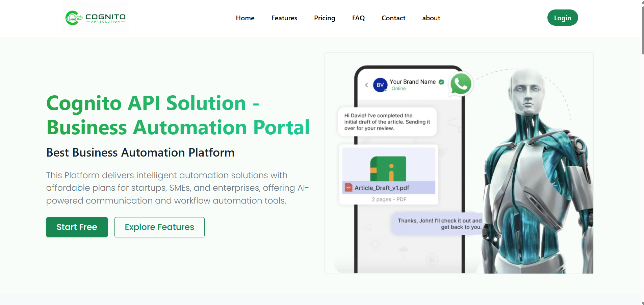Viewport: 644px width, 305px height.
Task: Click the 'Best Business Automation Platform' subheading
Action: coord(140,152)
